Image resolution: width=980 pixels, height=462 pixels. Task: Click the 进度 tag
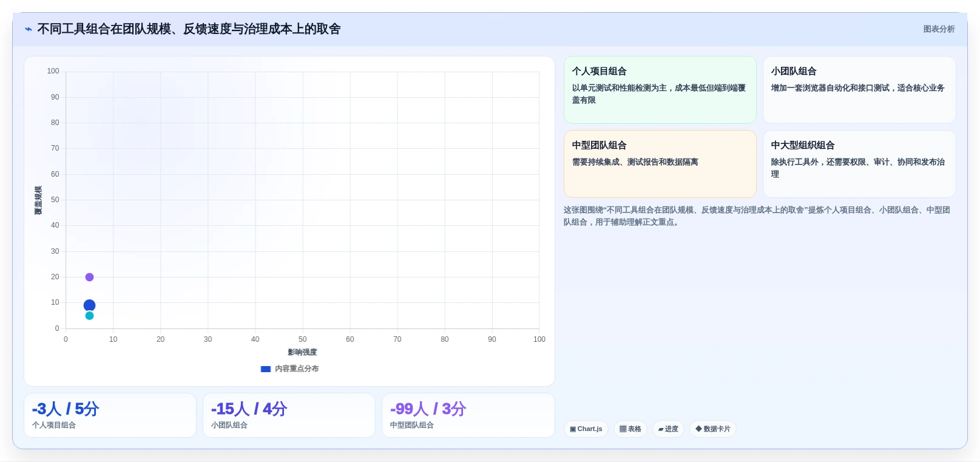(668, 429)
